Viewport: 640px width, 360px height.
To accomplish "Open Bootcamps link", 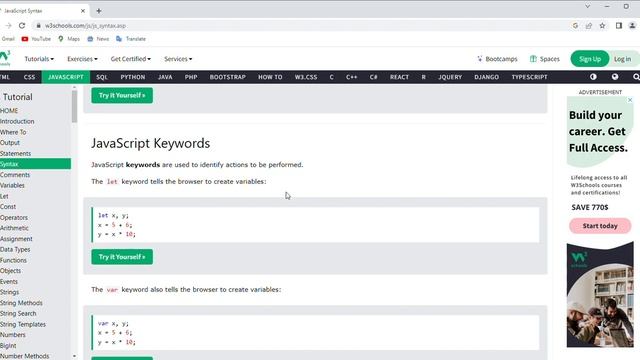I will pos(497,59).
